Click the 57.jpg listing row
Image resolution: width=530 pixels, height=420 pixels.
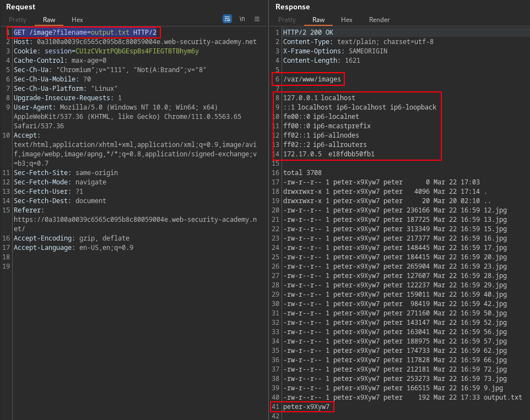[x=395, y=341]
